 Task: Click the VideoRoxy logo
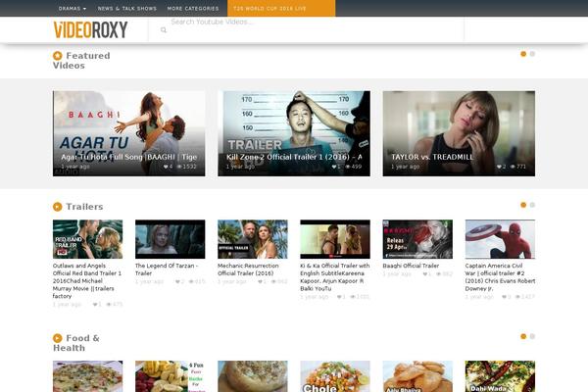[91, 29]
